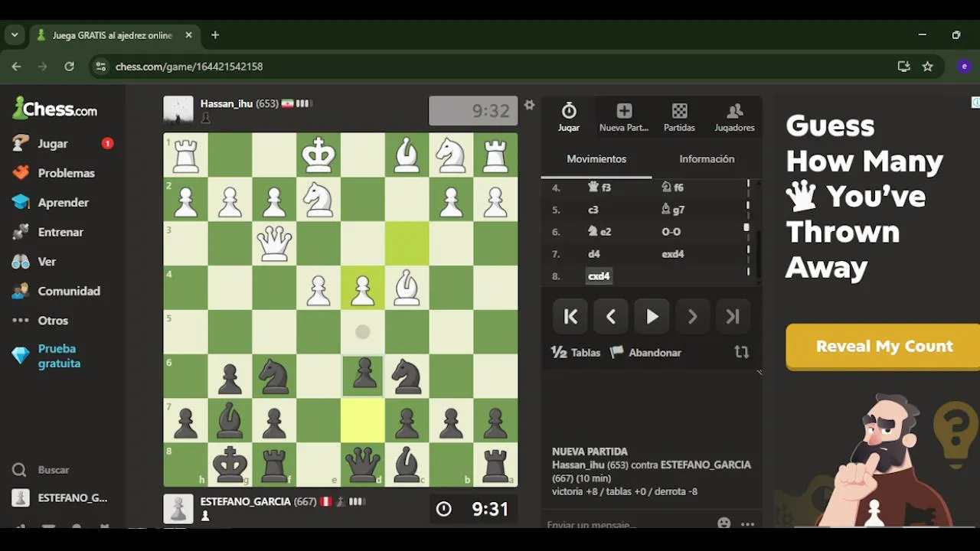This screenshot has width=980, height=551.
Task: Open the browser tab search dropdown
Action: (15, 35)
